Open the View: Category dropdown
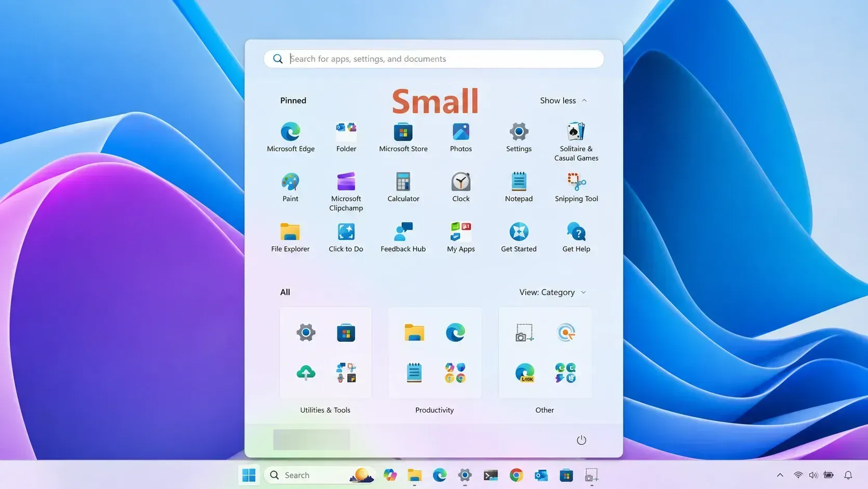868x489 pixels. (x=553, y=292)
